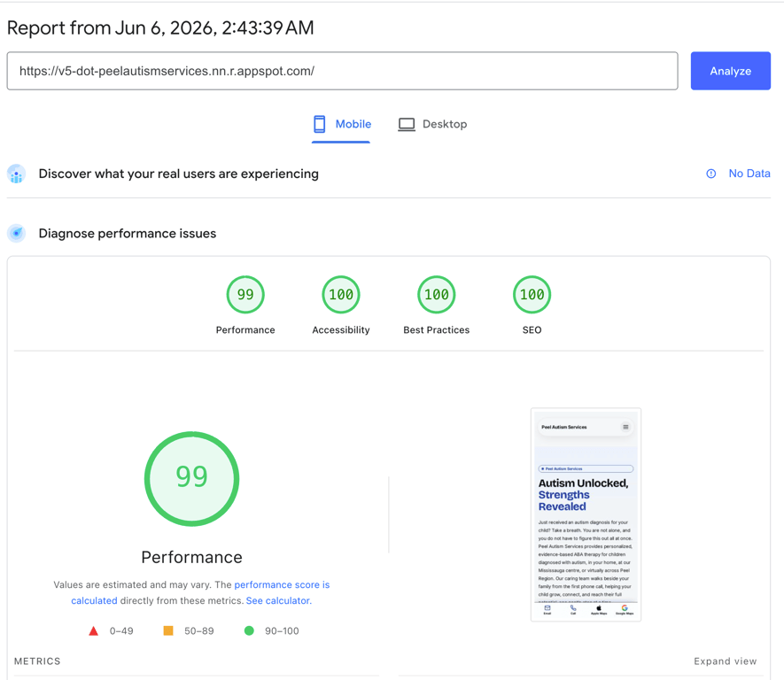Open the mobile page screenshot thumbnail
The height and width of the screenshot is (680, 784).
click(x=586, y=514)
